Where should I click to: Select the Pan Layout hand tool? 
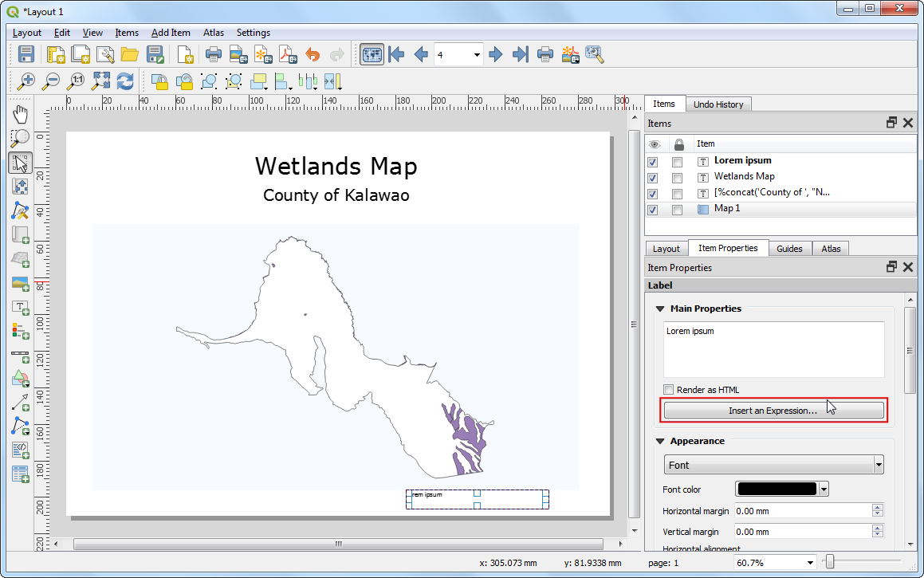tap(20, 115)
